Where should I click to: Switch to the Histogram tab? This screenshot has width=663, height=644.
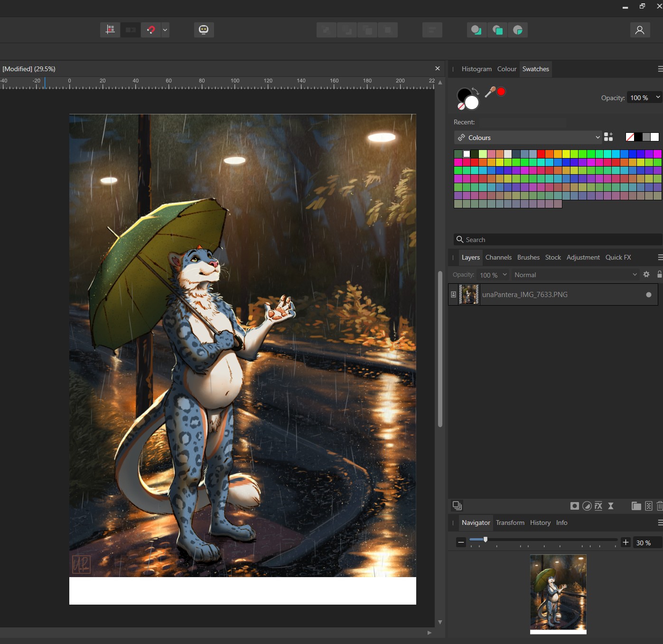pos(476,69)
